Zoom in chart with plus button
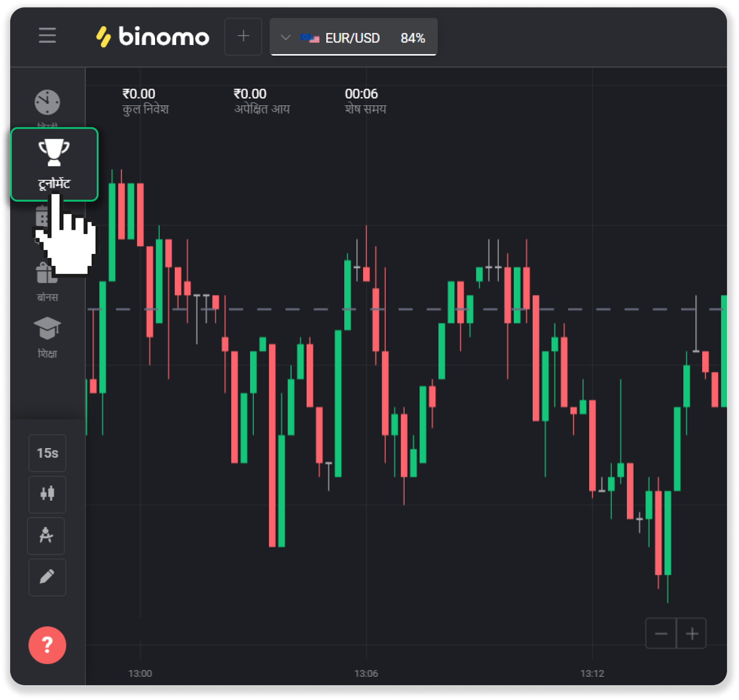 pyautogui.click(x=691, y=633)
